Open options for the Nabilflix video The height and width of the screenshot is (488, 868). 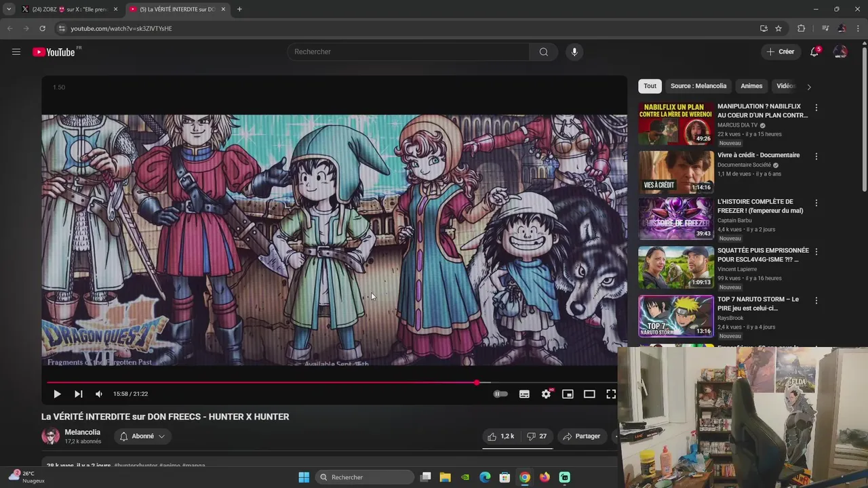816,108
